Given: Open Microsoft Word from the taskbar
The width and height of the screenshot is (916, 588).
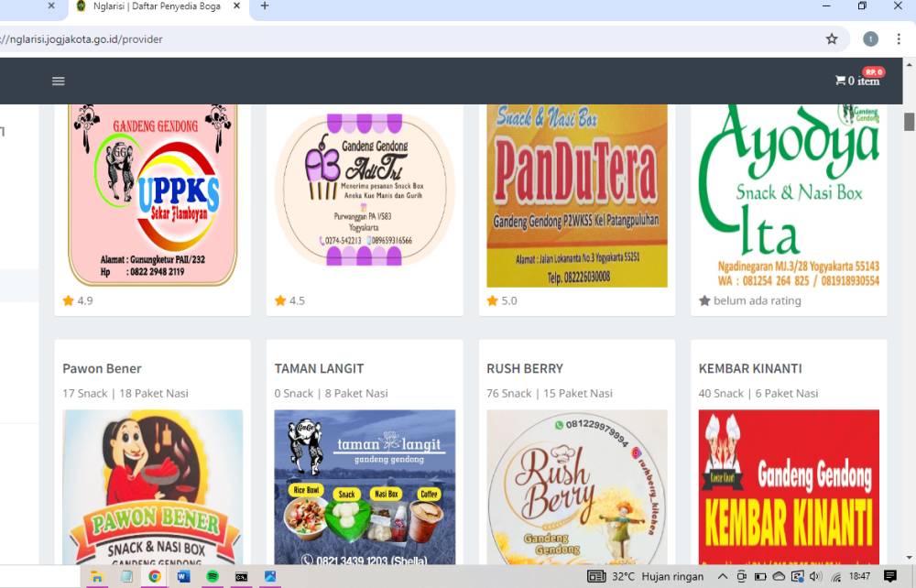Looking at the screenshot, I should (x=183, y=577).
